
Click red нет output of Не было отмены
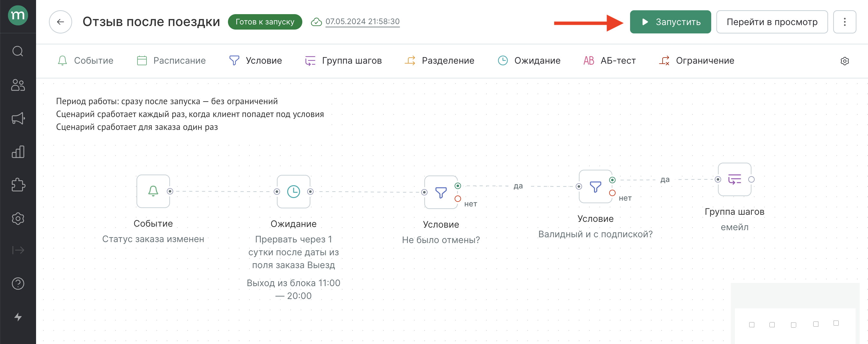tap(458, 199)
